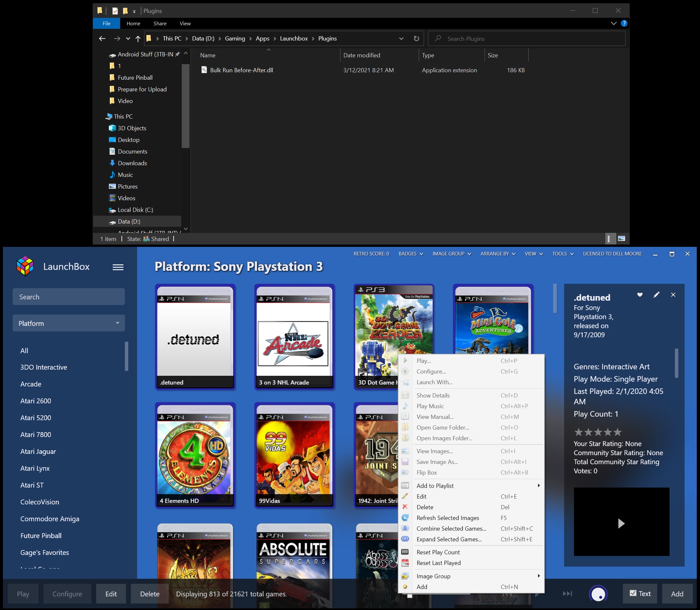Expand the IMAGE GROUP dropdown menu

(x=452, y=254)
